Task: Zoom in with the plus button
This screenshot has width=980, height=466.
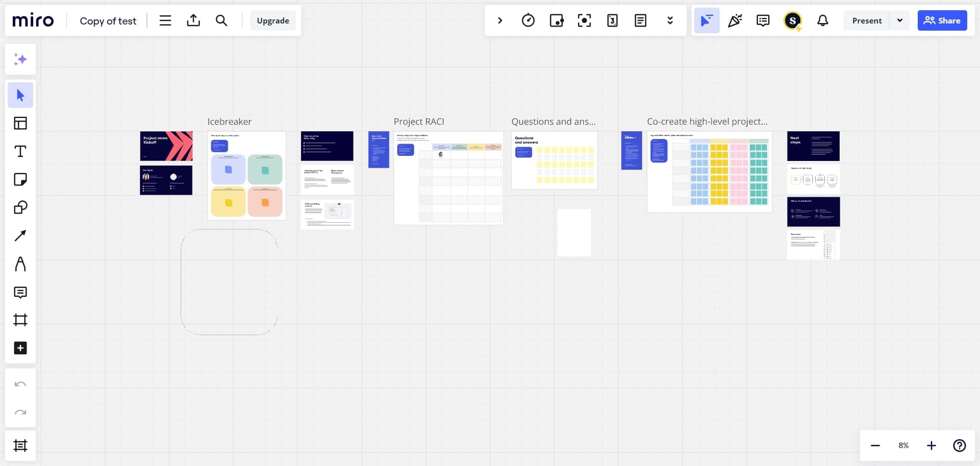Action: pos(931,446)
